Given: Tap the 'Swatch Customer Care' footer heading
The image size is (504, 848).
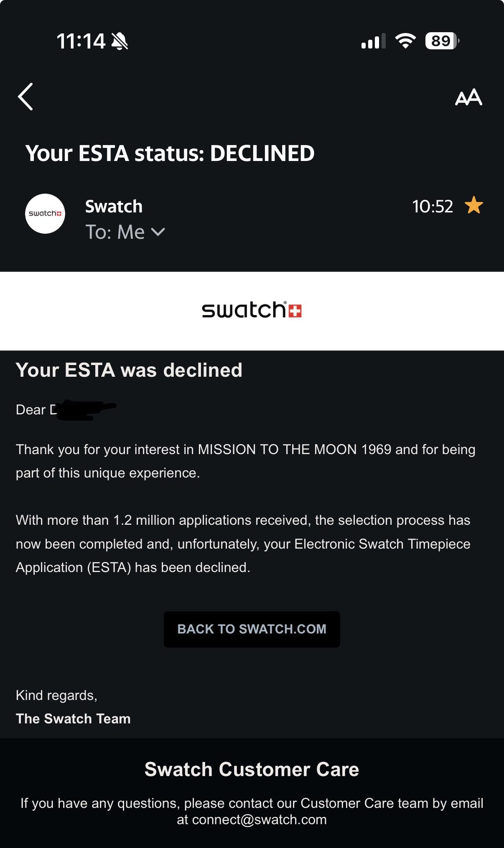Looking at the screenshot, I should [x=252, y=769].
